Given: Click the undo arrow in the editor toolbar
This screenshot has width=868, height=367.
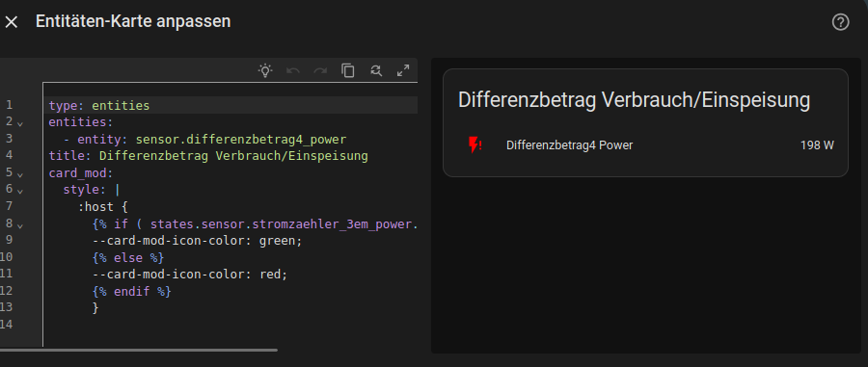Looking at the screenshot, I should pos(293,70).
